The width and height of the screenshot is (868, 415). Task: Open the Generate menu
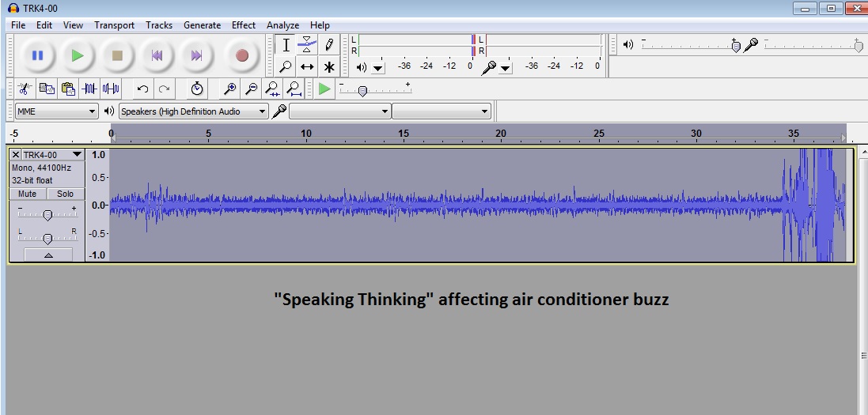[x=202, y=25]
